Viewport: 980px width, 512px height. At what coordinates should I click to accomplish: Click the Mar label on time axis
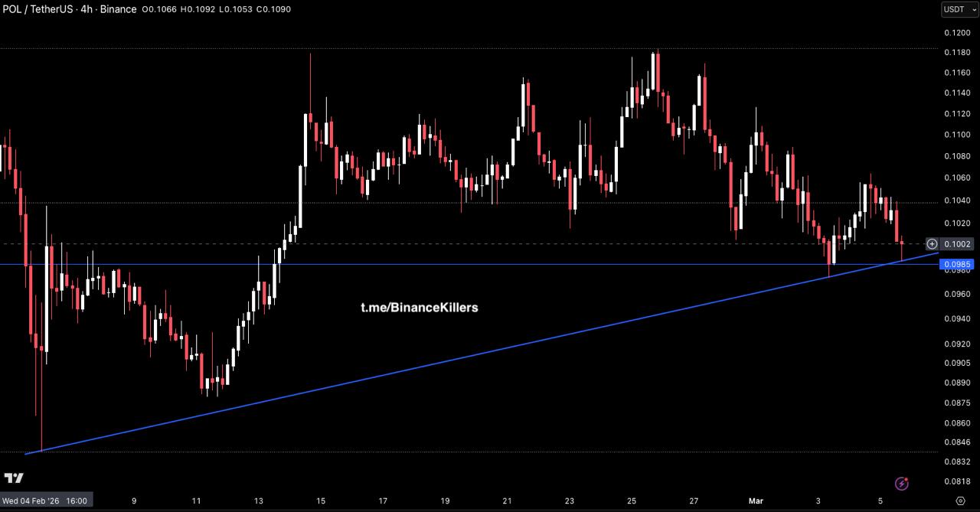[755, 501]
